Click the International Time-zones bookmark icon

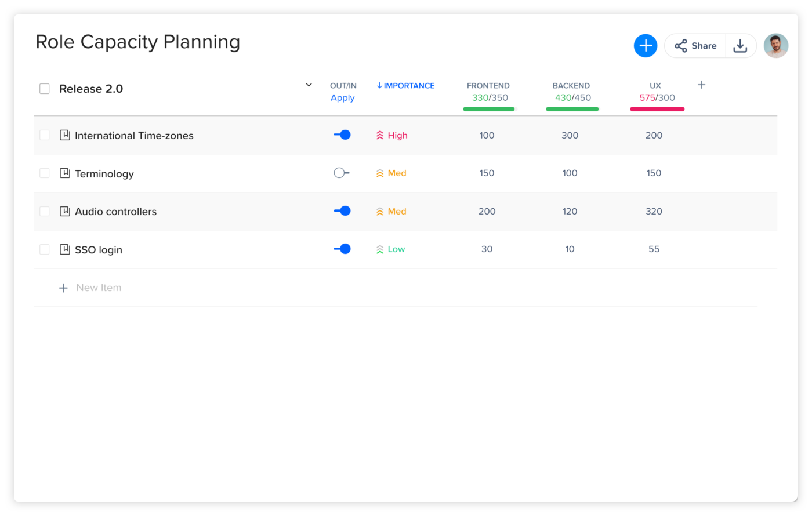pyautogui.click(x=65, y=135)
